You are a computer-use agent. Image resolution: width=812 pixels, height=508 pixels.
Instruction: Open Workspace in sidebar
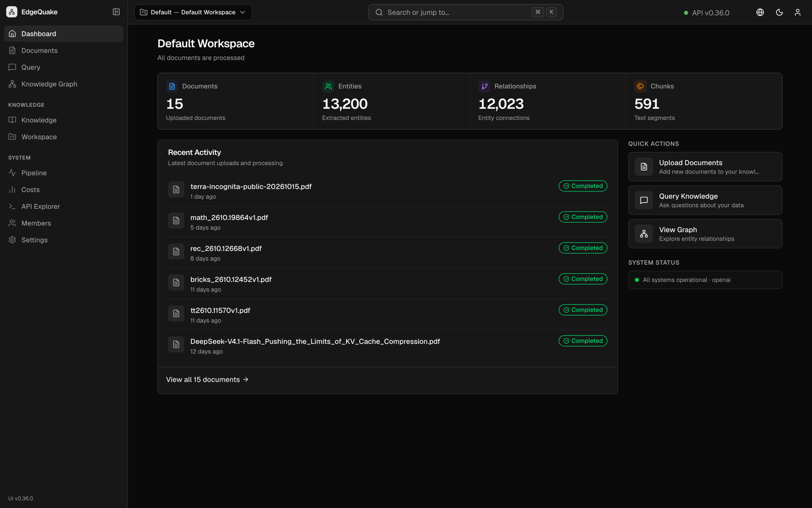pos(64,137)
